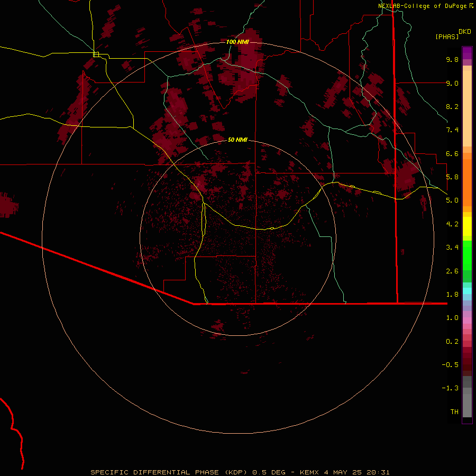The height and width of the screenshot is (476, 476).
Task: Click the Specific Differential Phase KEMX caption
Action: pyautogui.click(x=240, y=472)
